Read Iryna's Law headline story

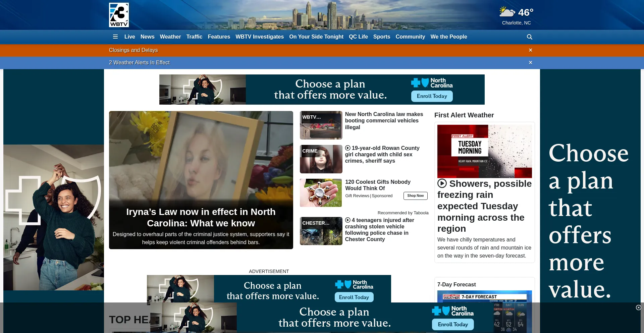pos(201,217)
